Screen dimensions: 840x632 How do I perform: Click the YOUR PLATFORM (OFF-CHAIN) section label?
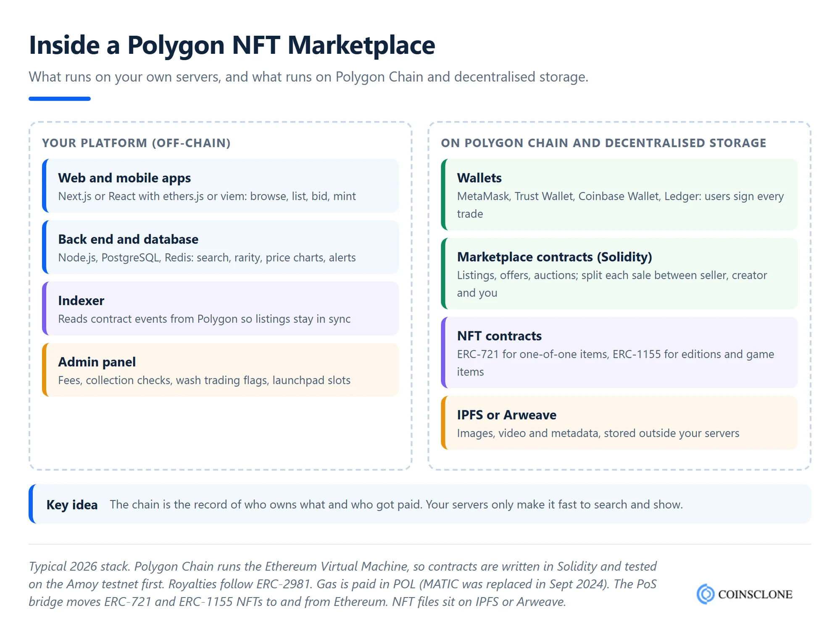click(137, 143)
